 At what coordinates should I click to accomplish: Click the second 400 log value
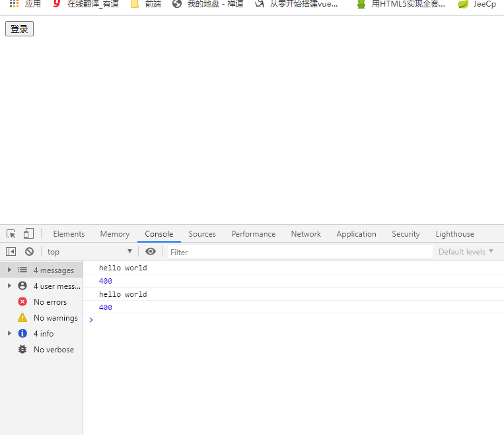106,307
